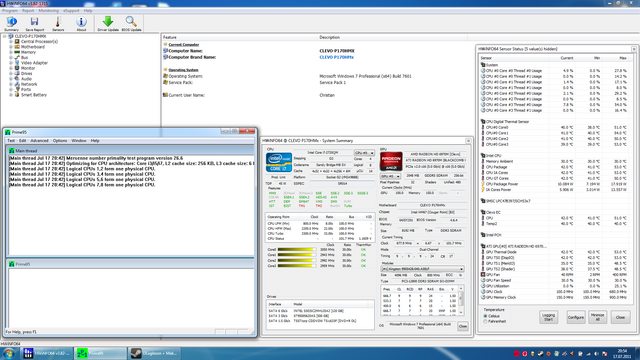Open the Summary toolbar icon in HWiNFO64
This screenshot has height=360, width=640.
tap(11, 24)
